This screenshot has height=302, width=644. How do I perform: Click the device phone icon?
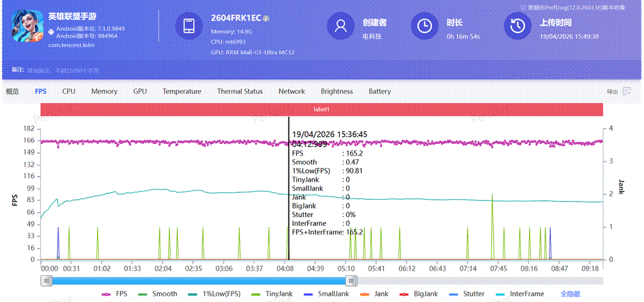(189, 26)
